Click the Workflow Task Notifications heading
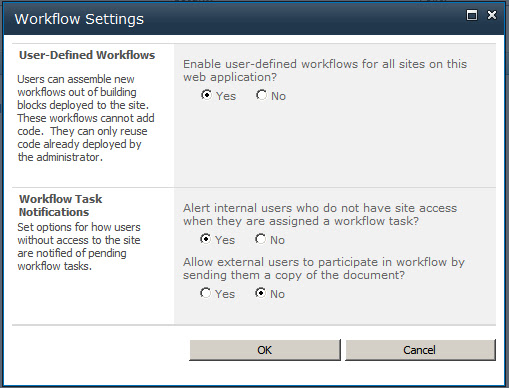 [61, 205]
